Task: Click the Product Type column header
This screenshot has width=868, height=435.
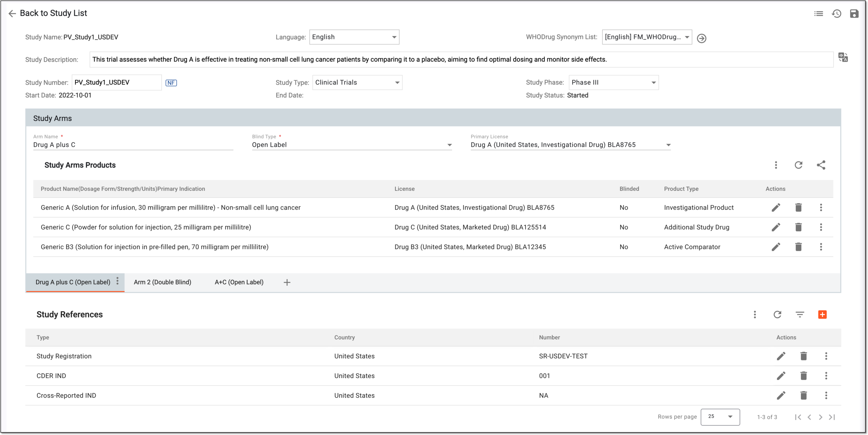Action: 681,189
